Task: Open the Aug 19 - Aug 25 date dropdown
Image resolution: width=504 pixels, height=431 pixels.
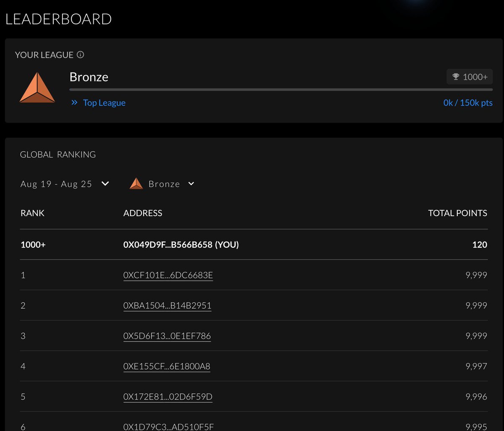Action: click(65, 184)
